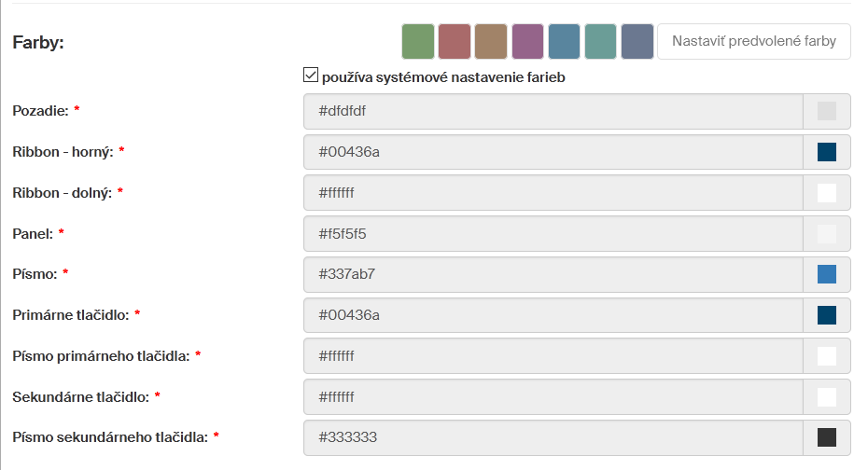Open the 'Písmo sekundárneho tlačidla' color swatch

pyautogui.click(x=826, y=437)
